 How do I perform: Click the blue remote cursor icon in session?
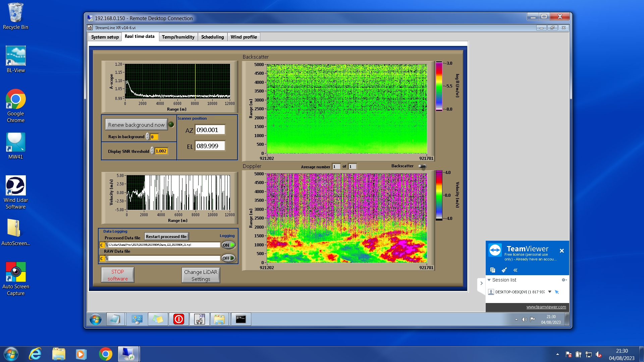(x=557, y=292)
